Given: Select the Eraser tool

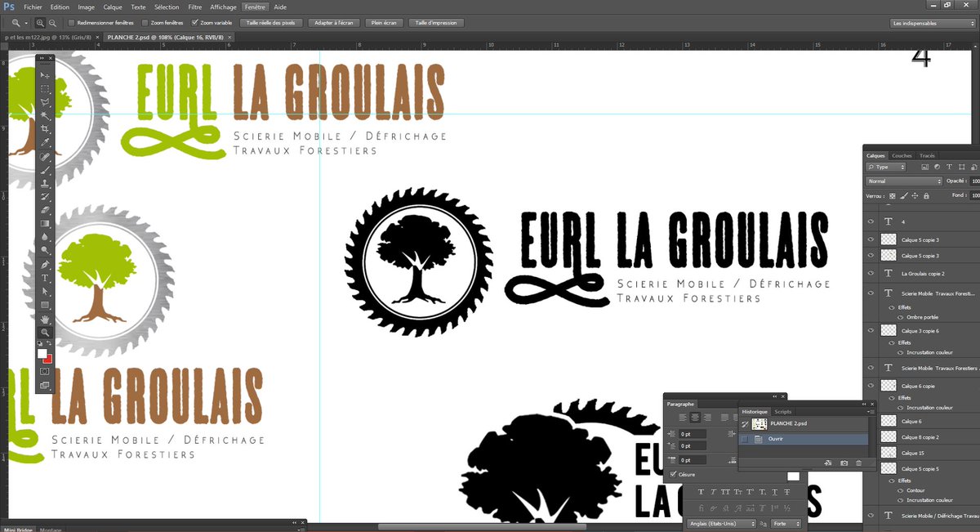Looking at the screenshot, I should tap(45, 210).
